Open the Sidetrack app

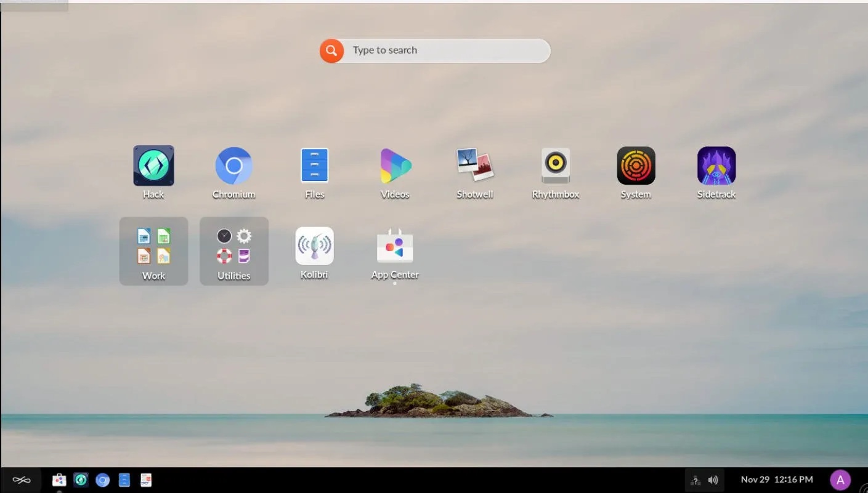coord(716,165)
